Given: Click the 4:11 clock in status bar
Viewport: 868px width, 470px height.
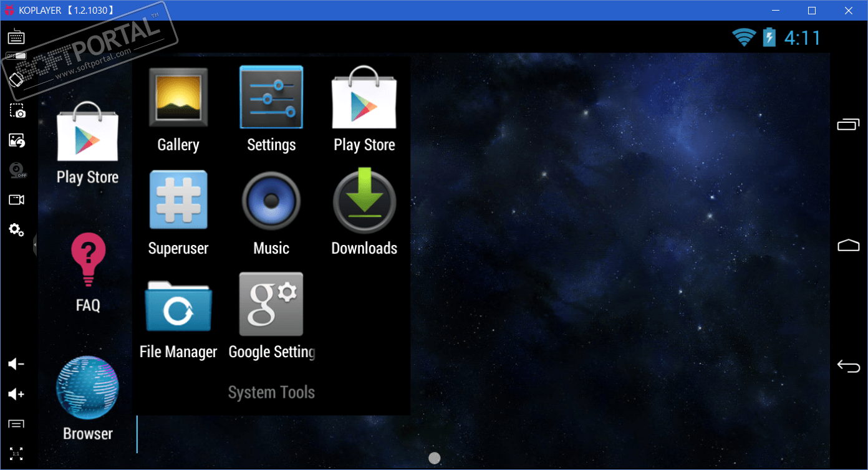Looking at the screenshot, I should (802, 38).
